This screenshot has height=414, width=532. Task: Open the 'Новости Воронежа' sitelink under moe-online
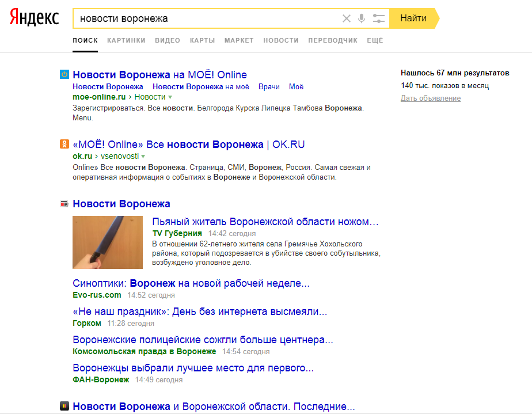coord(108,87)
